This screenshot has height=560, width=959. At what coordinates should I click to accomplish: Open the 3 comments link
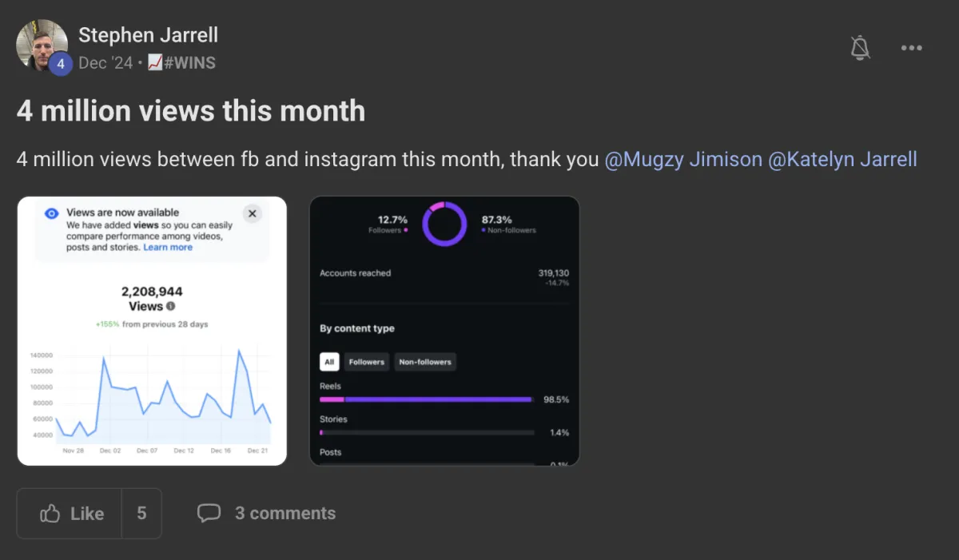285,513
